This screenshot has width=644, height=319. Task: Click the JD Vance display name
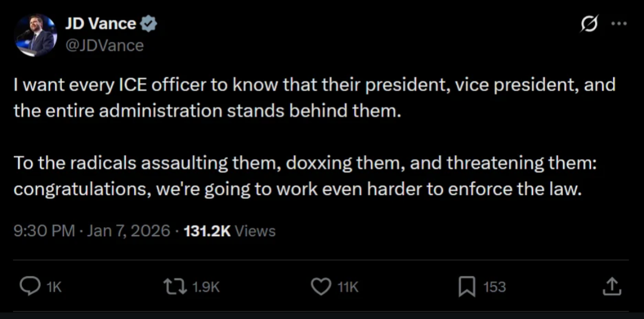coord(101,24)
